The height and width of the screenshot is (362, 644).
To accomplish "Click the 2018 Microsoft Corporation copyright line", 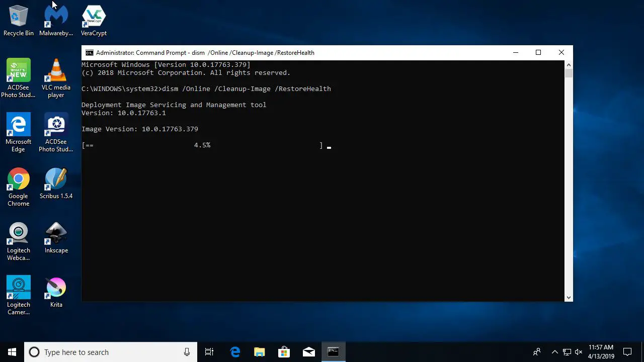I will pyautogui.click(x=186, y=73).
